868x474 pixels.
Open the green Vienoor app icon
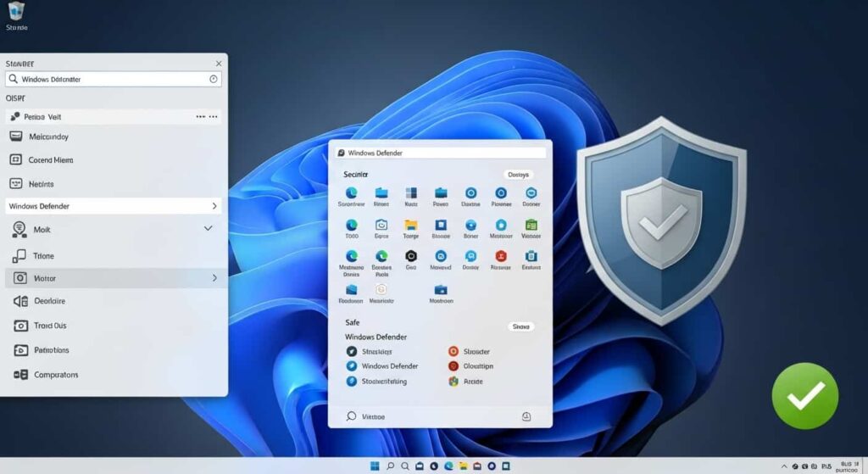[x=531, y=225]
